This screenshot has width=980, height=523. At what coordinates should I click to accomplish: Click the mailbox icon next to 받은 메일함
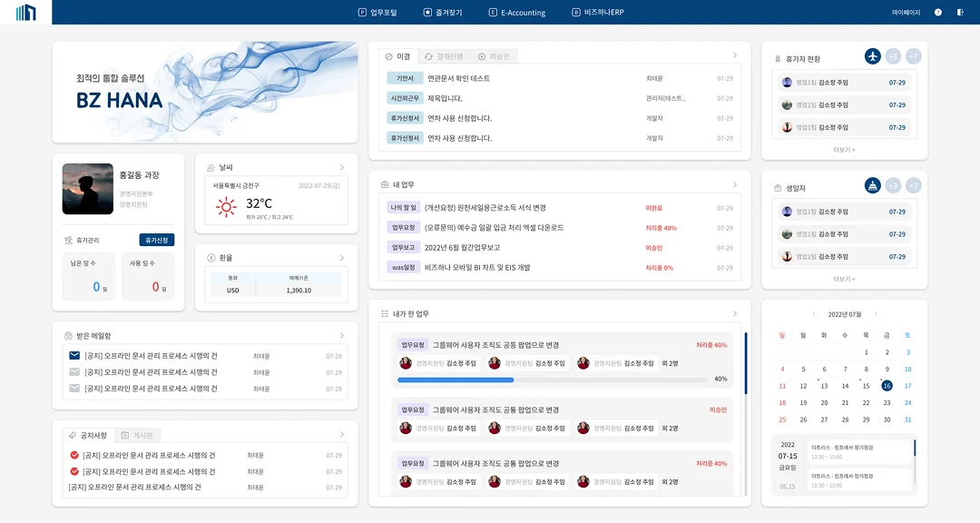click(68, 336)
